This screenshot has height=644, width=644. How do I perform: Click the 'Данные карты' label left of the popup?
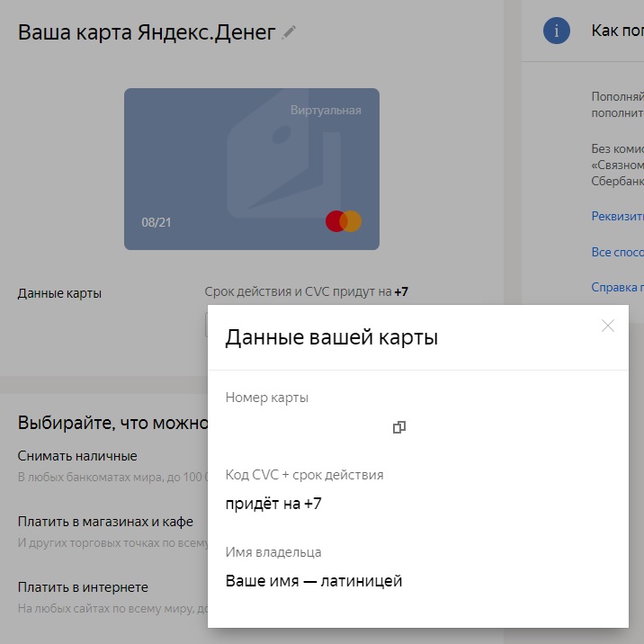tap(59, 293)
